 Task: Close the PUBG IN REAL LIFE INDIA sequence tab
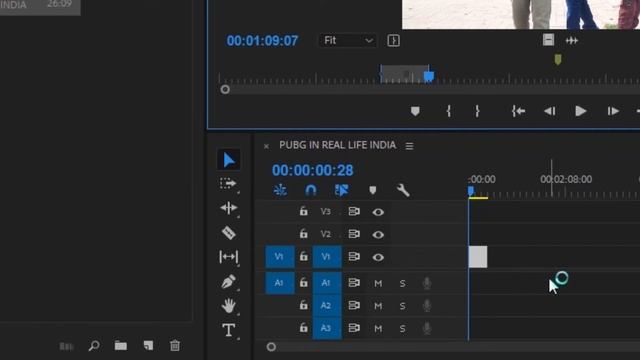tap(266, 146)
